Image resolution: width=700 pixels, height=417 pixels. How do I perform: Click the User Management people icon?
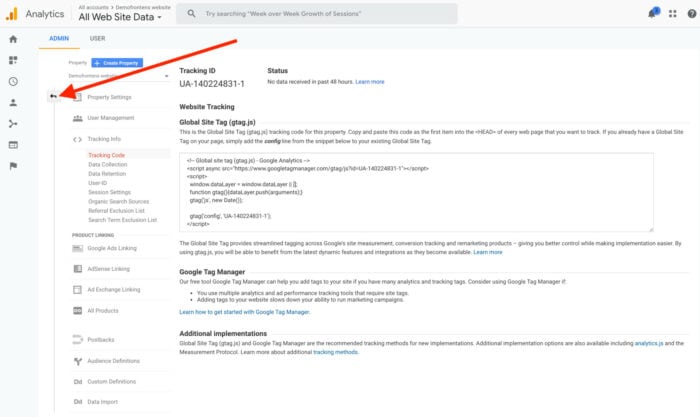78,118
